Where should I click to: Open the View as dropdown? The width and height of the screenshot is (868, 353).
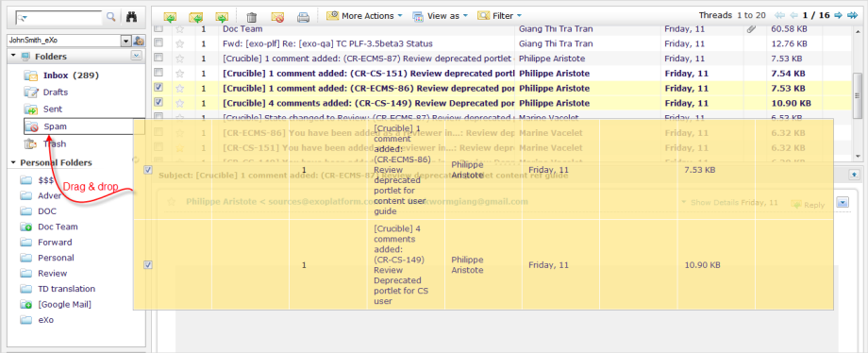coord(441,16)
